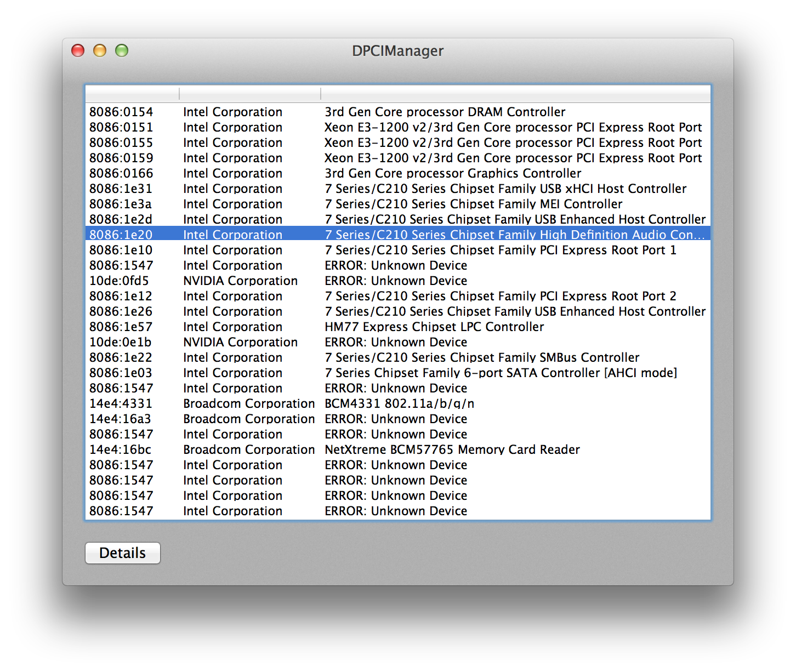The width and height of the screenshot is (796, 672).
Task: Select the highlighted High Definition Audio row
Action: (398, 235)
